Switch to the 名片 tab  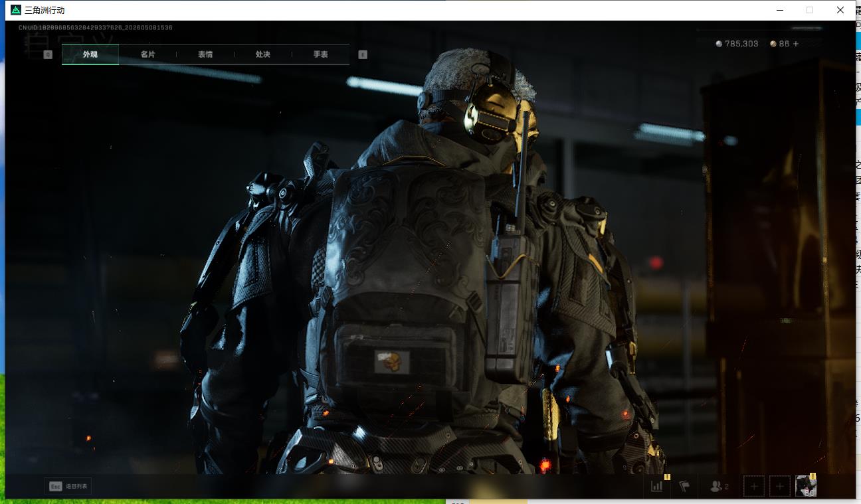pos(147,54)
